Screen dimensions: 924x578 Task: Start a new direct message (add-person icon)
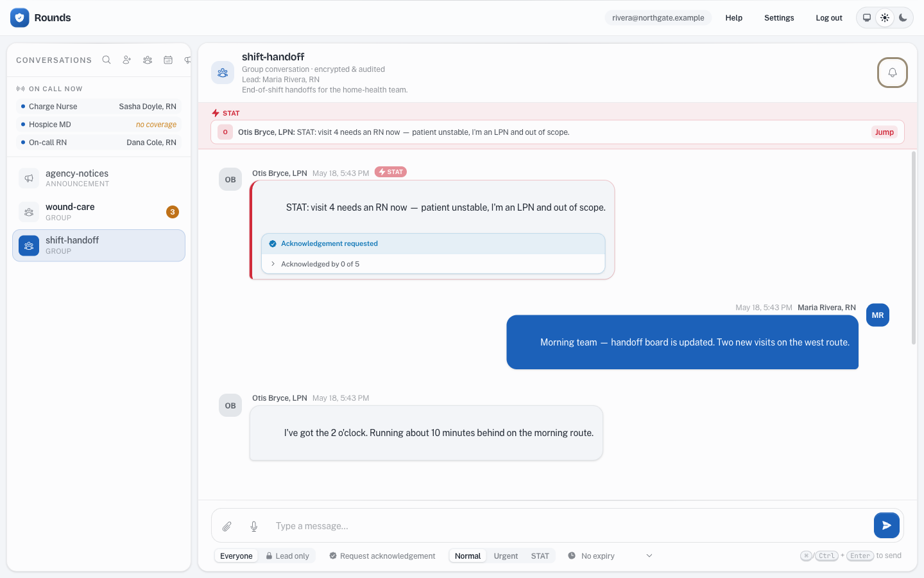tap(127, 60)
